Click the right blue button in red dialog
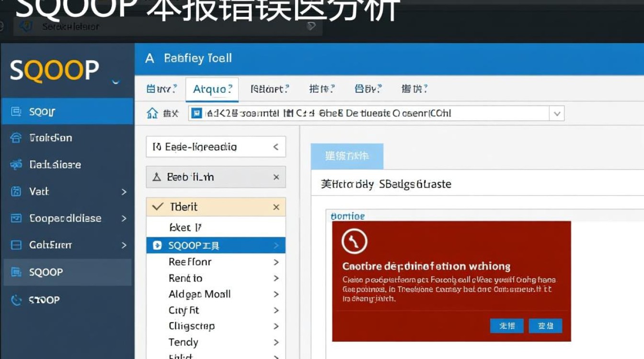 click(545, 326)
